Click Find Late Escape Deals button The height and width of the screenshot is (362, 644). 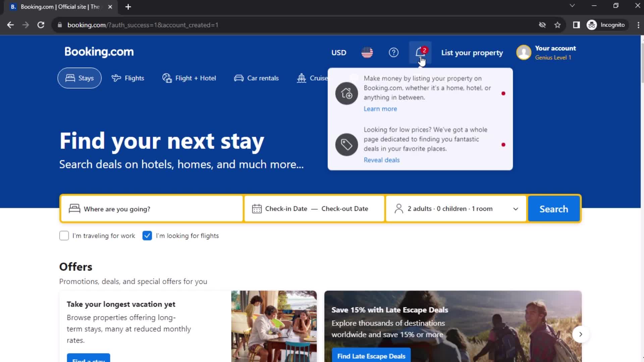(x=371, y=356)
